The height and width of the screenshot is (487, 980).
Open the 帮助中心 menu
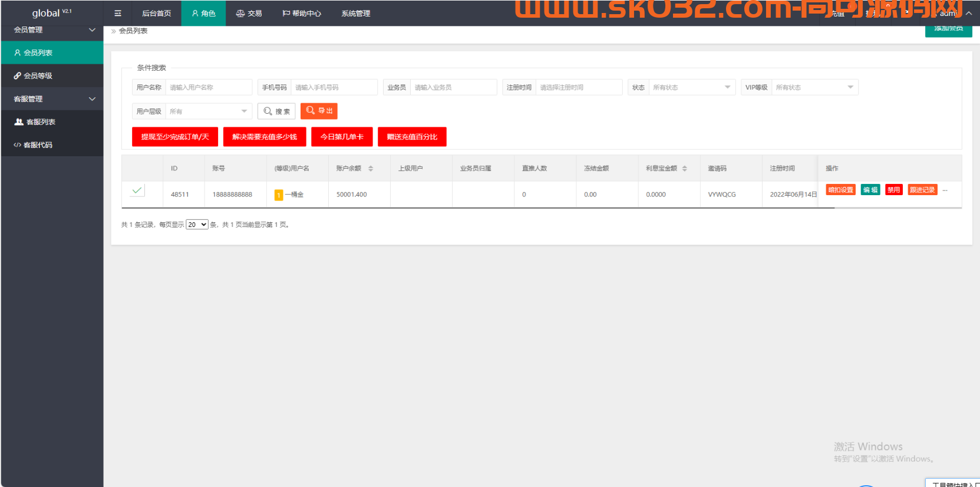tap(302, 13)
